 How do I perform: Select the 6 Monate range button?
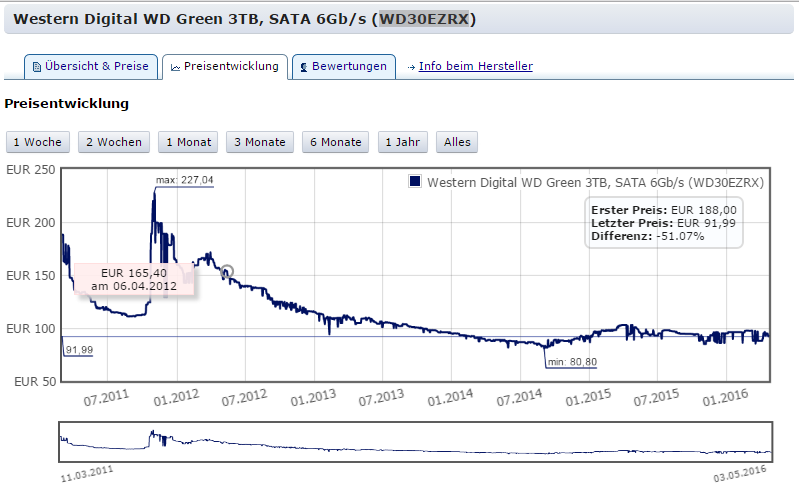(x=335, y=142)
